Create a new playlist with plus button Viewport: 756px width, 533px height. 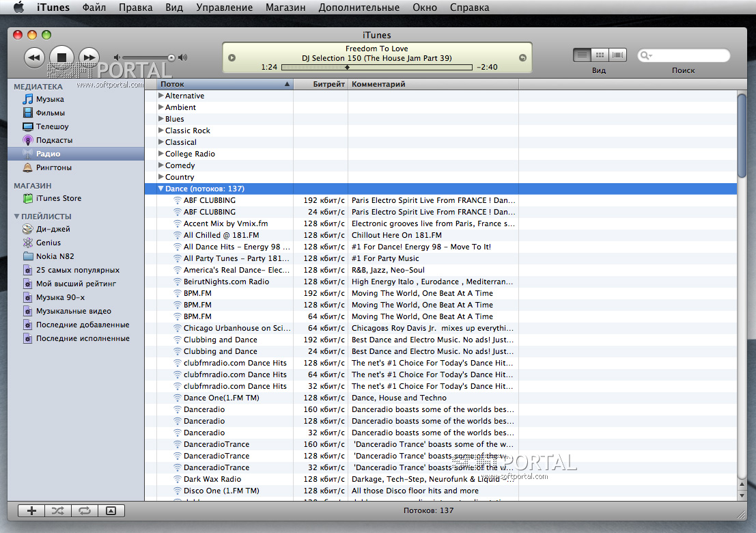point(31,511)
